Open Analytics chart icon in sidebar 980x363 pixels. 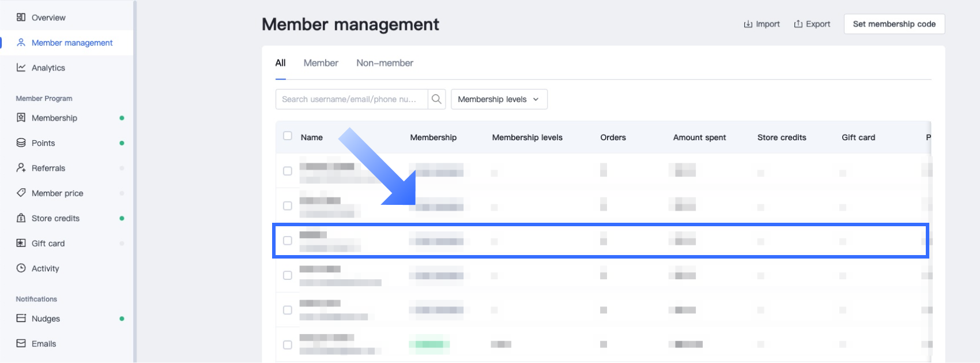tap(21, 68)
